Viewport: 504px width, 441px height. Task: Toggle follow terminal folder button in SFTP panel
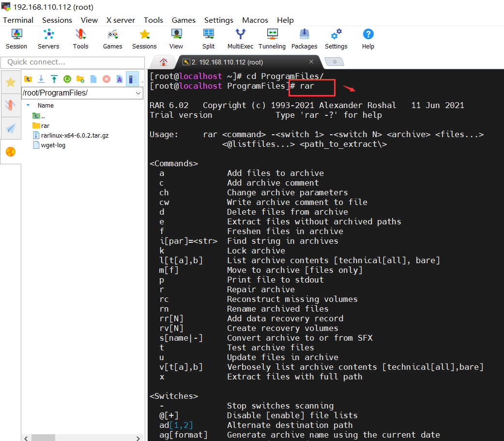[132, 79]
